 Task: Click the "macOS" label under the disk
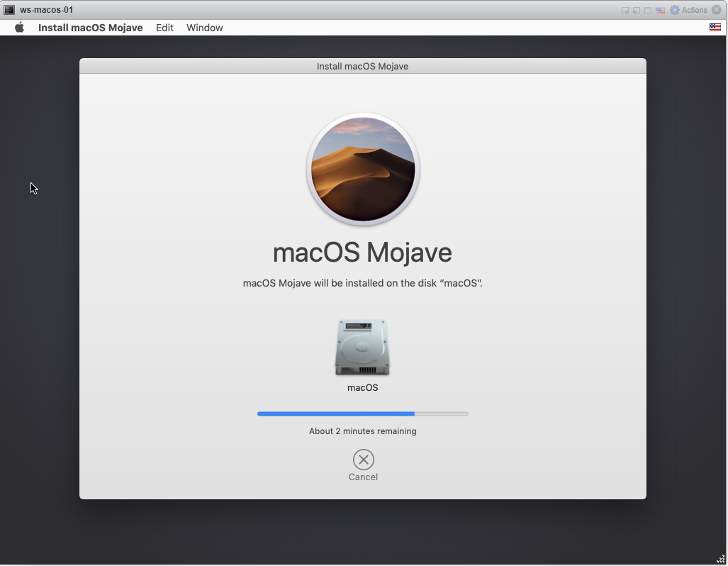tap(363, 387)
